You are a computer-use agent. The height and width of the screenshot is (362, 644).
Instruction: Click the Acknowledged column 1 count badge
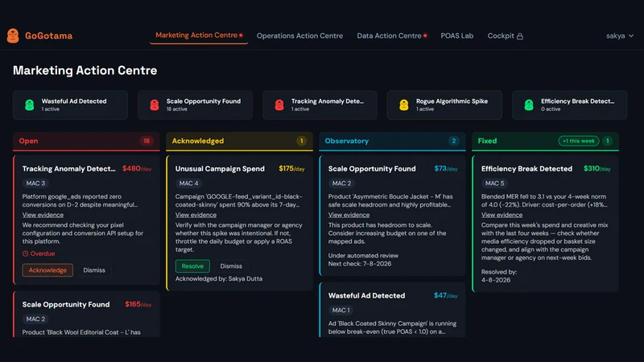click(x=301, y=142)
